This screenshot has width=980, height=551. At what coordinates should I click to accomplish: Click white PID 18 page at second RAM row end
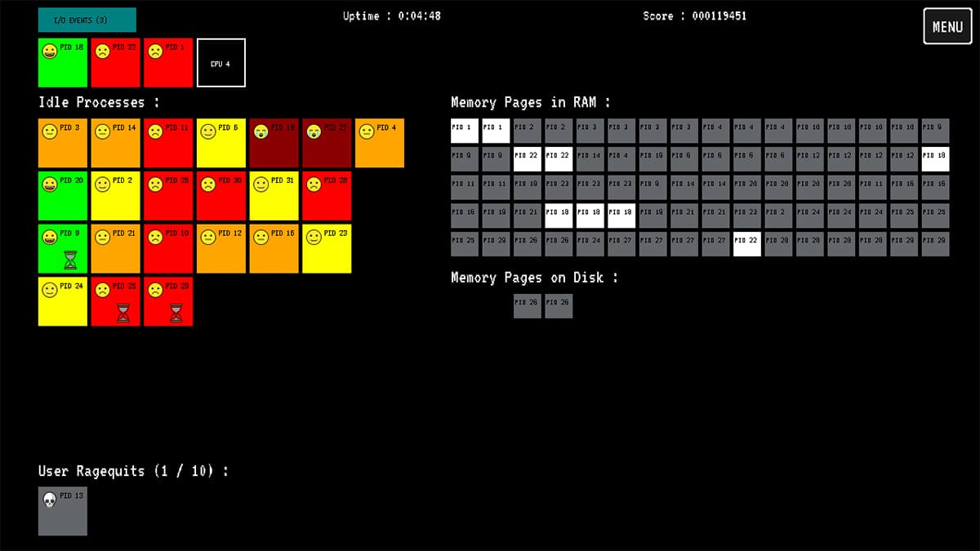pos(935,159)
